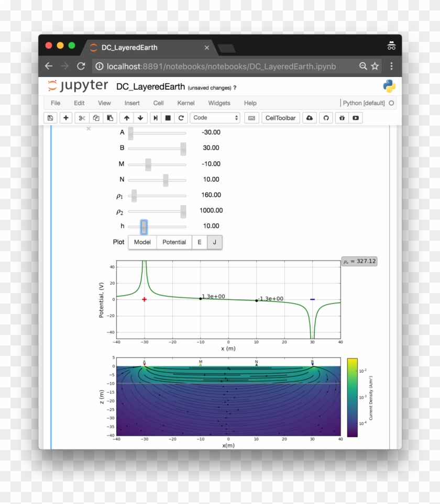Open the Widgets menu
Image resolution: width=440 pixels, height=504 pixels.
(219, 103)
